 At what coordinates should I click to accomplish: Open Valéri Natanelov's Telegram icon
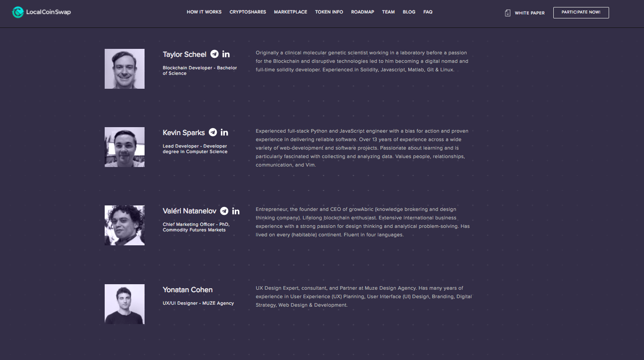click(x=224, y=211)
